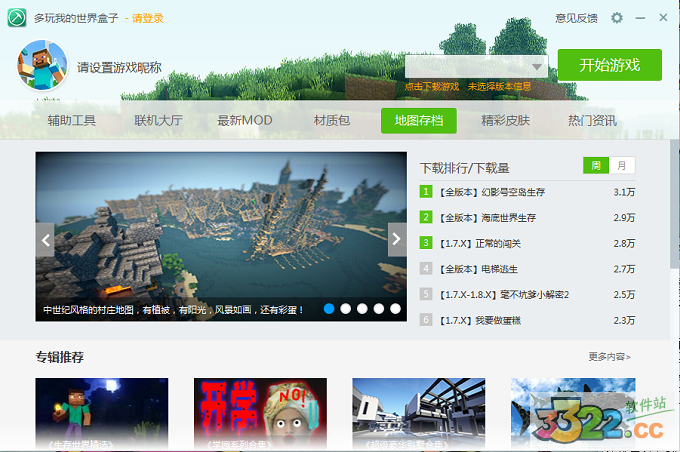Select the first blue carousel dot
Viewport: 680px width, 452px height.
[329, 308]
